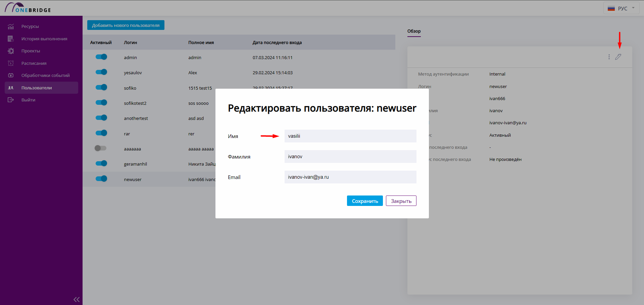644x305 pixels.
Task: Toggle active switch for rar
Action: point(101,133)
